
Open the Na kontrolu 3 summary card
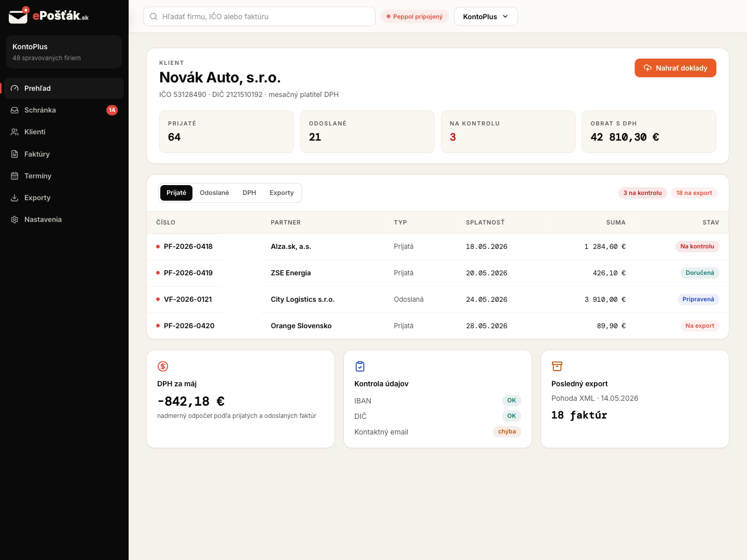pyautogui.click(x=508, y=132)
